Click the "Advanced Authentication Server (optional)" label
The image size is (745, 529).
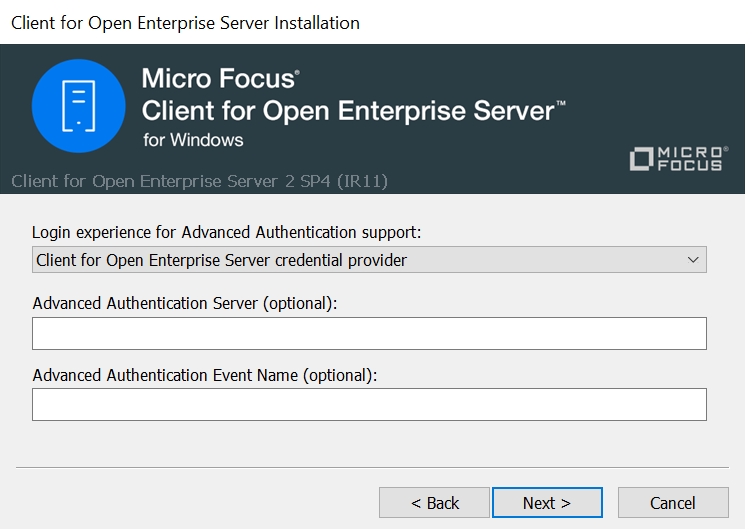click(185, 304)
